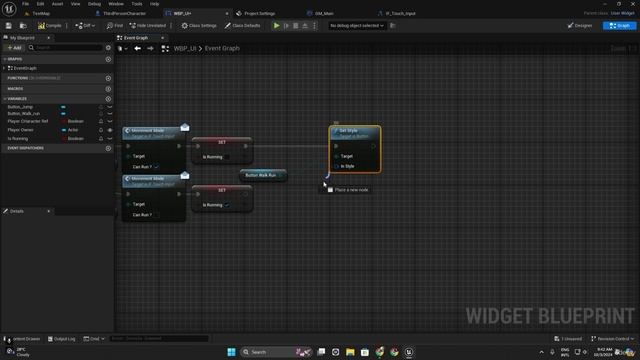Add new macro with Macros plus icon
The width and height of the screenshot is (640, 360).
108,89
